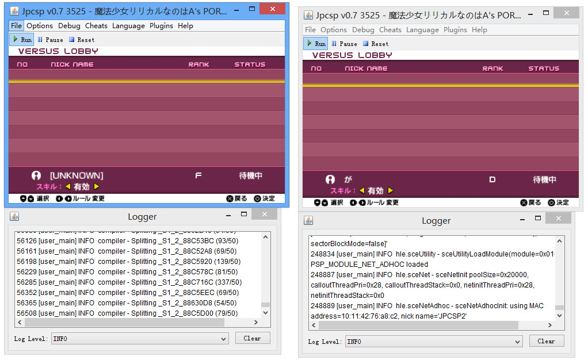Click horizontal scrollbar thumb in right Logger
This screenshot has height=364, width=588.
(x=418, y=325)
